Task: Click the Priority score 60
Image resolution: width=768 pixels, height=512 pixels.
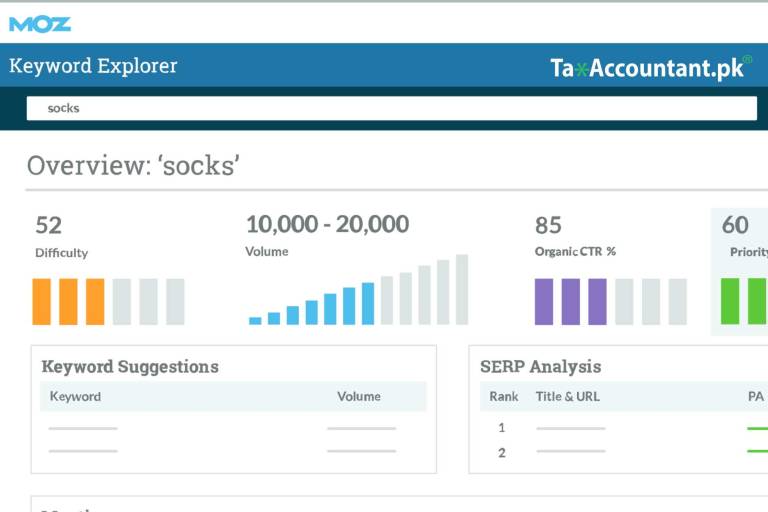Action: (x=735, y=225)
